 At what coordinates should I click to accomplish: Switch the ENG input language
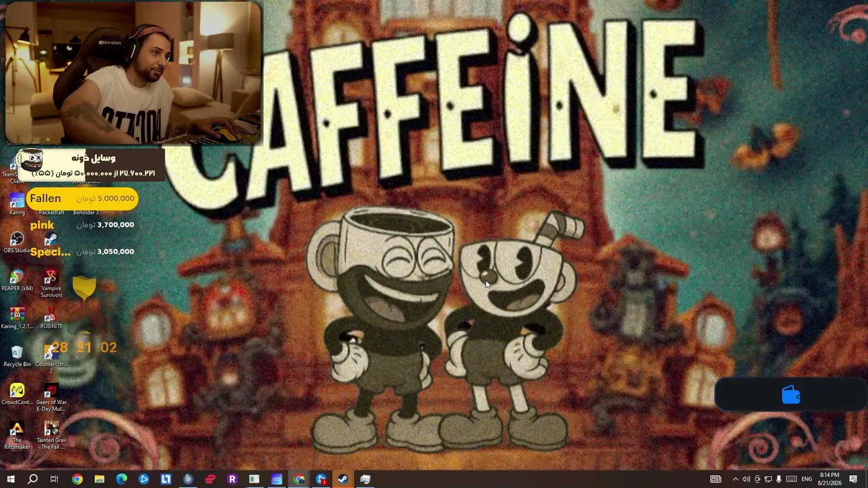tap(807, 479)
